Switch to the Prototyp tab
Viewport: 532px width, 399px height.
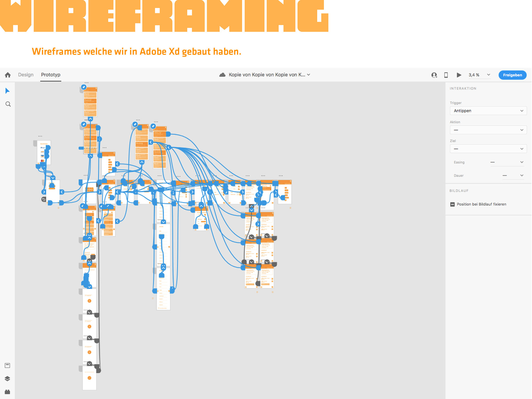51,75
